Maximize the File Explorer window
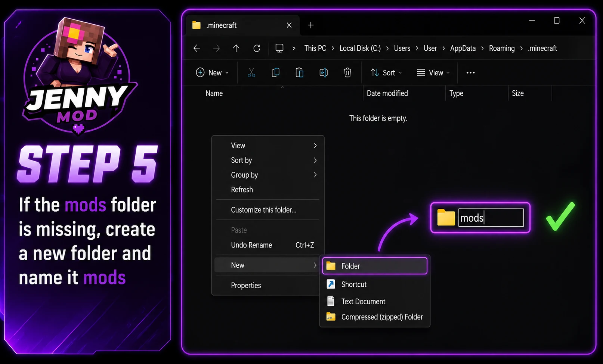603x364 pixels. click(557, 21)
